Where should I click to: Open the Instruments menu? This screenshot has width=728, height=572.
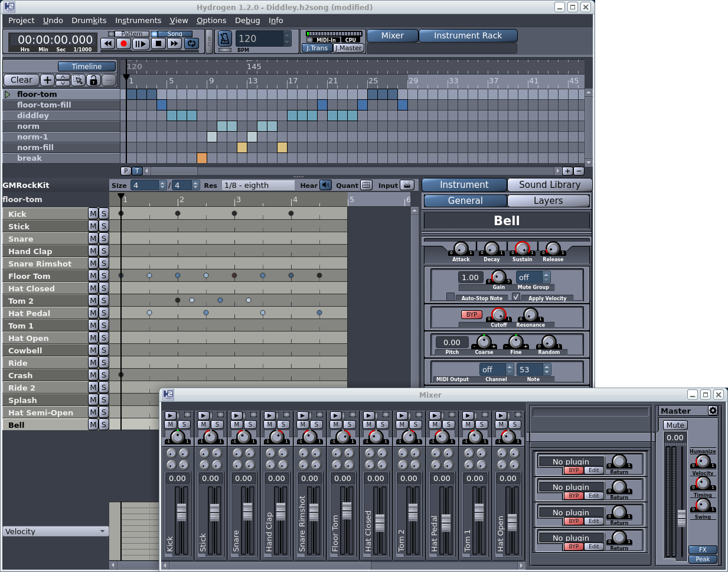click(x=138, y=20)
